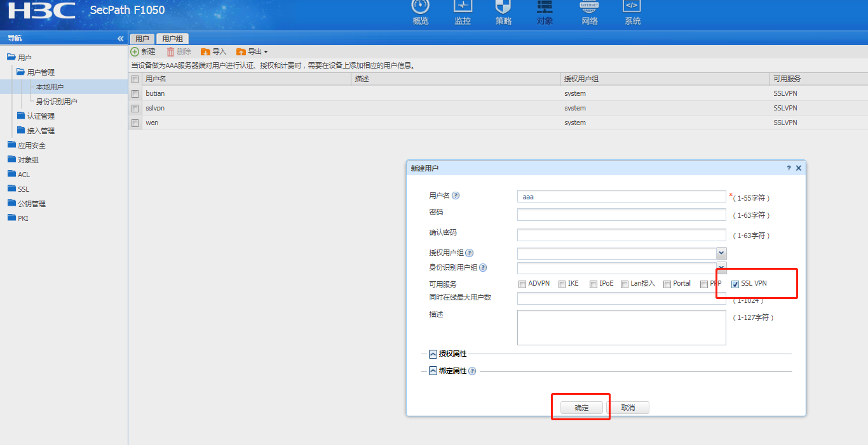Expand the 授权属性 section

(433, 354)
